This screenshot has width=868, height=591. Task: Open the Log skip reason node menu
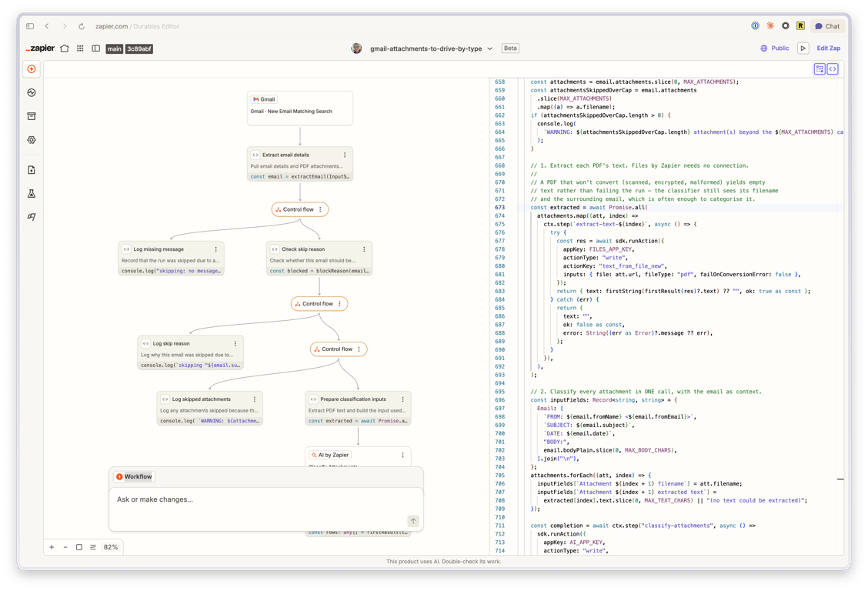235,343
